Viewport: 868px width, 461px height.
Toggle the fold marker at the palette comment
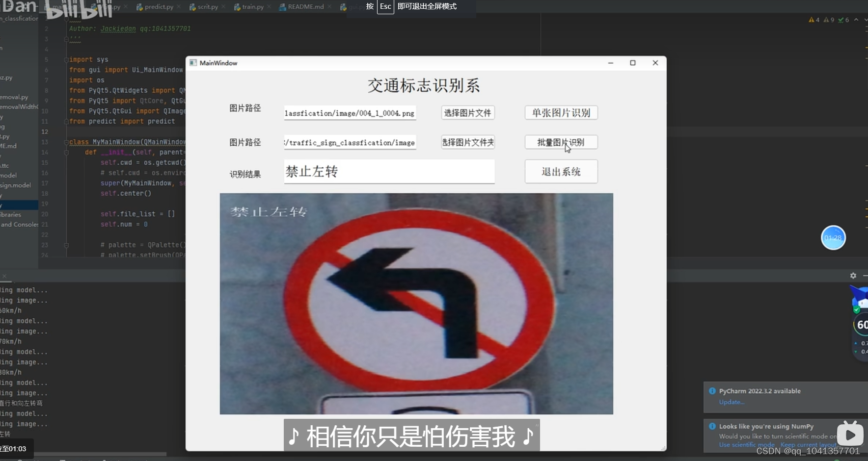66,245
